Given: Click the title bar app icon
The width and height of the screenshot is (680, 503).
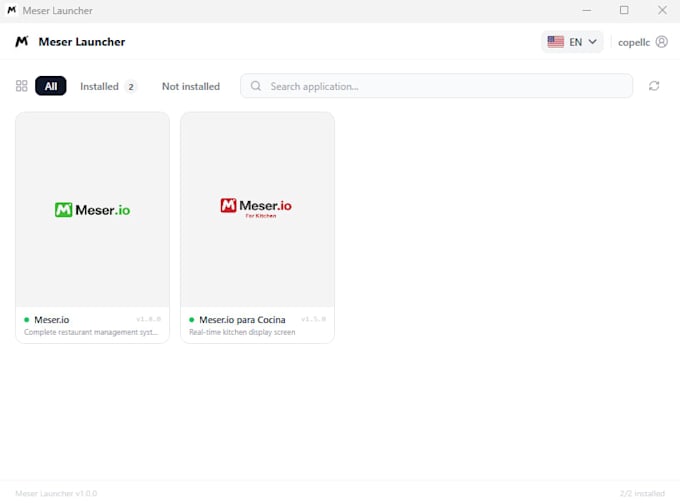Looking at the screenshot, I should click(x=12, y=10).
